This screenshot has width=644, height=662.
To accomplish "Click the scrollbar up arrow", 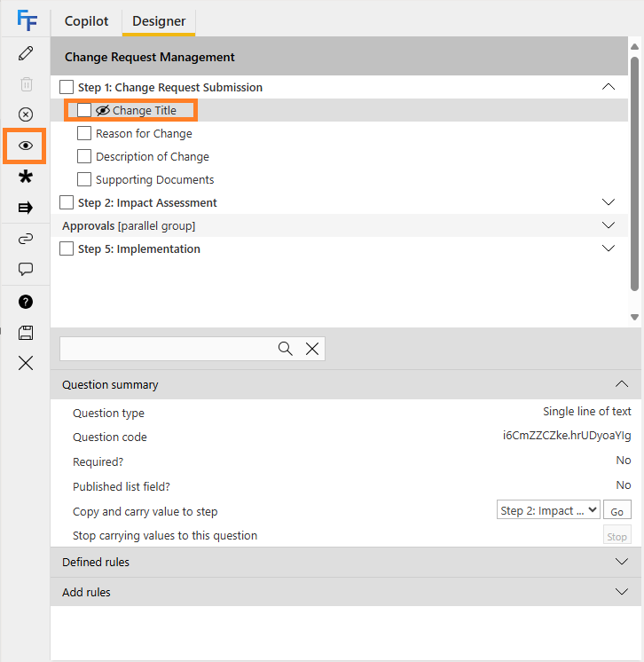I will [x=634, y=46].
